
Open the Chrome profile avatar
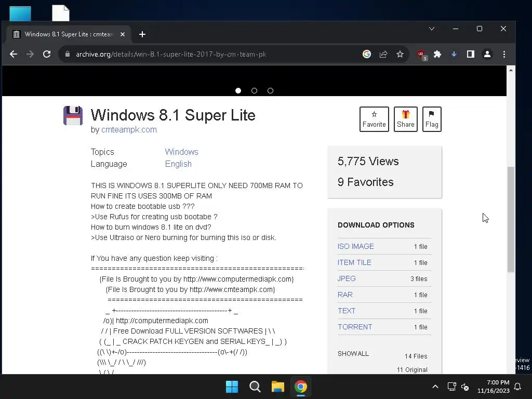487,54
